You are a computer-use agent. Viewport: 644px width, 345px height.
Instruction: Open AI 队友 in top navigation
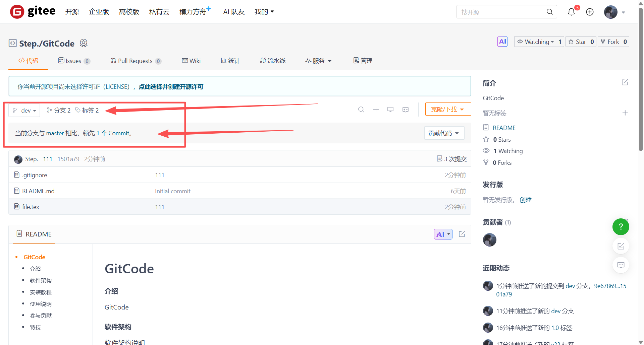tap(234, 12)
